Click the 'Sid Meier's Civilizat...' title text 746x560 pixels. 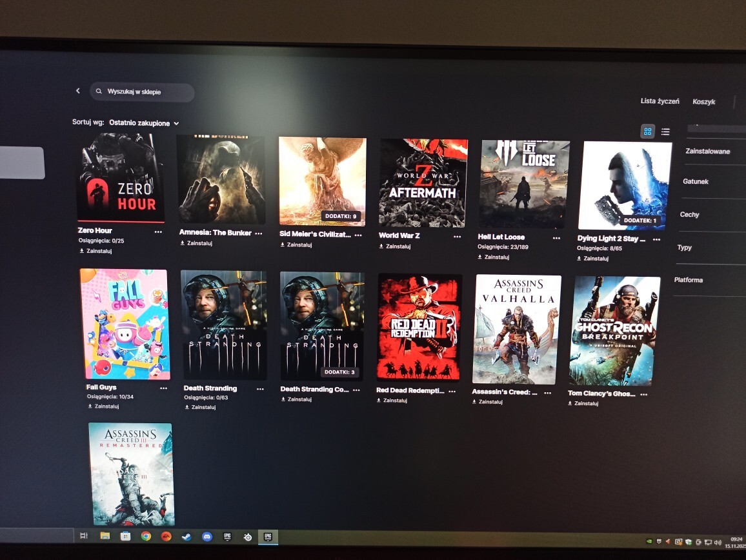click(x=315, y=234)
